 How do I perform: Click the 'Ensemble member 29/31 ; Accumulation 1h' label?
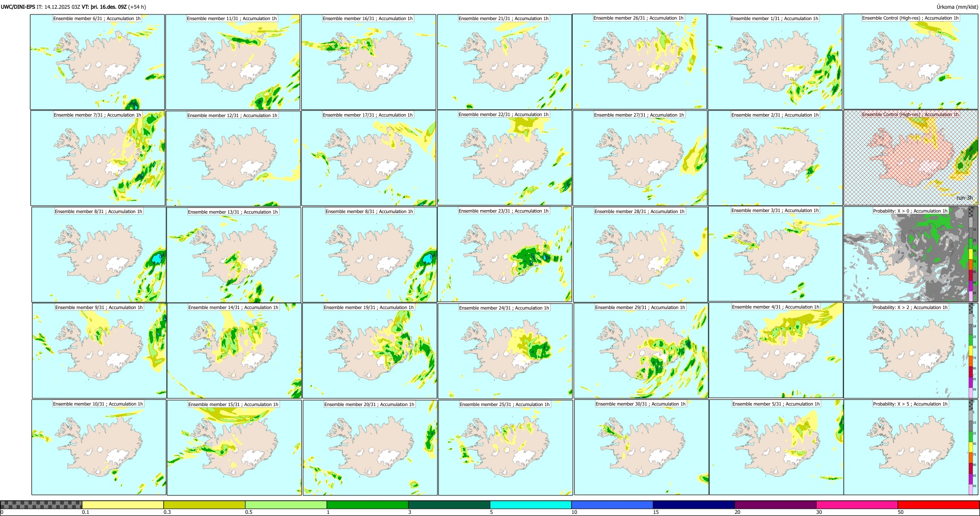[640, 308]
